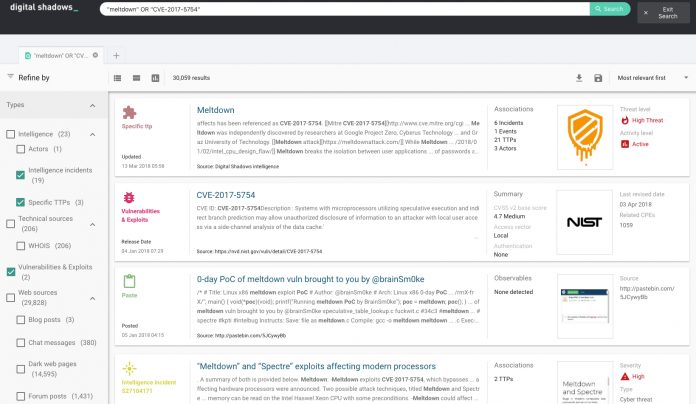Open the CVE-2017-5754 result title
The image size is (696, 404).
225,195
